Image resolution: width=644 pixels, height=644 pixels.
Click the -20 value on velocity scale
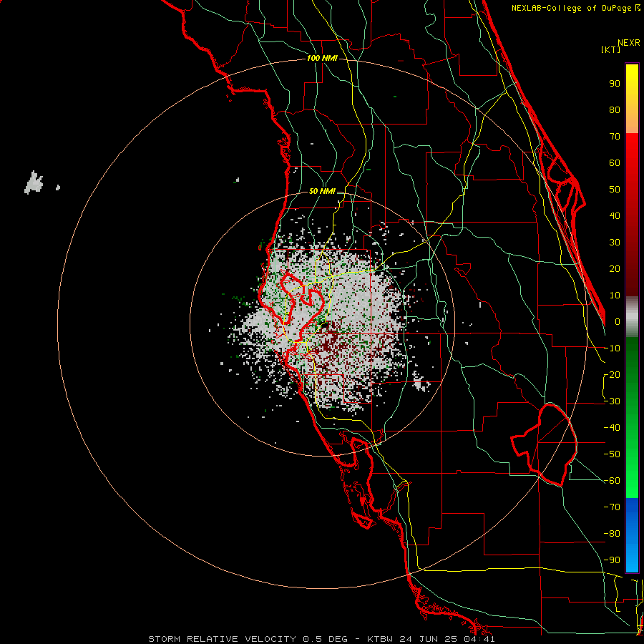point(612,375)
